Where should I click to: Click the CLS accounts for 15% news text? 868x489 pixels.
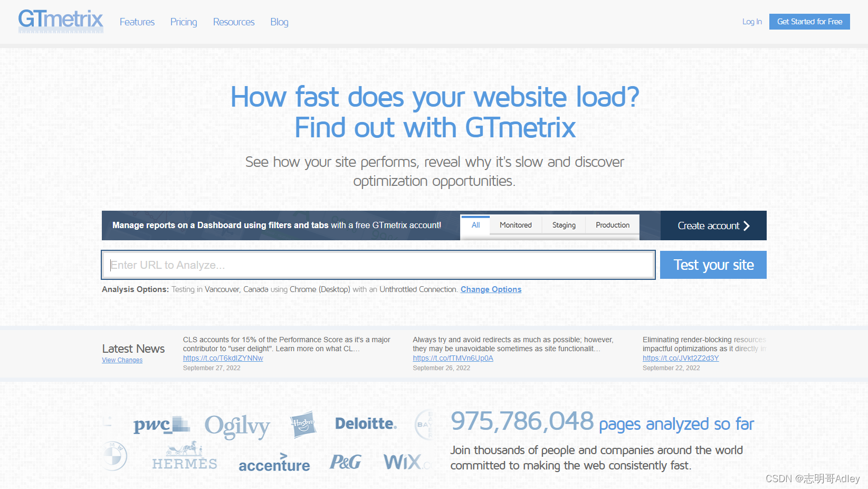[x=287, y=344]
